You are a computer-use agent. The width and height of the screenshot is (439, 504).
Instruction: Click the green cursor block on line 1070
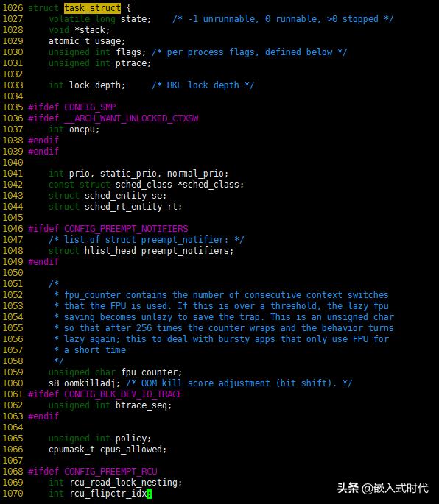click(149, 494)
